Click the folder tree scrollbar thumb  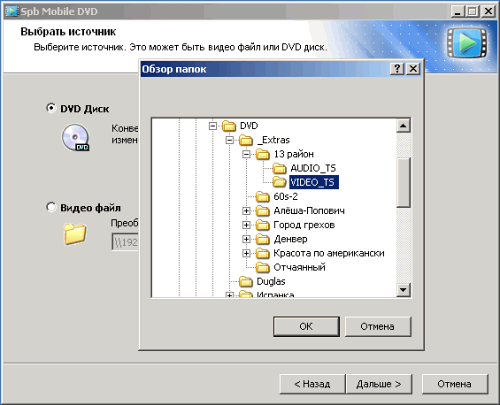point(403,182)
